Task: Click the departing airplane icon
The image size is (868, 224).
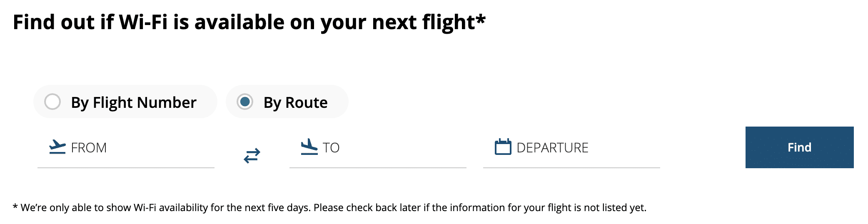Action: pos(57,147)
